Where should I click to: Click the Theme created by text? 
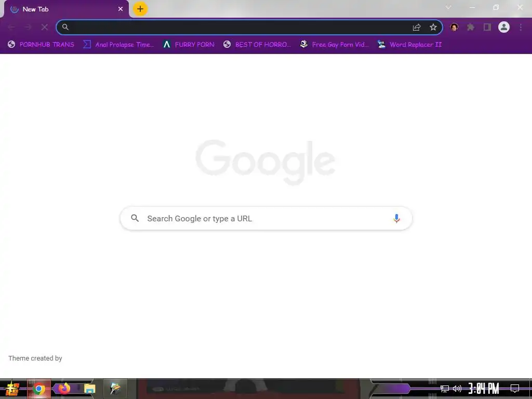35,358
